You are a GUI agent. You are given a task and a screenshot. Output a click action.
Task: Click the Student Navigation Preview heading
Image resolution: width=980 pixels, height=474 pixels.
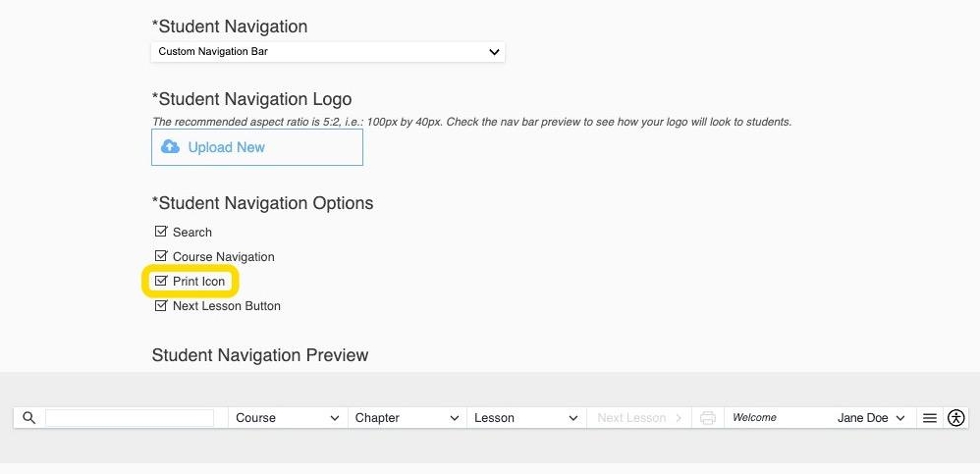(x=259, y=355)
